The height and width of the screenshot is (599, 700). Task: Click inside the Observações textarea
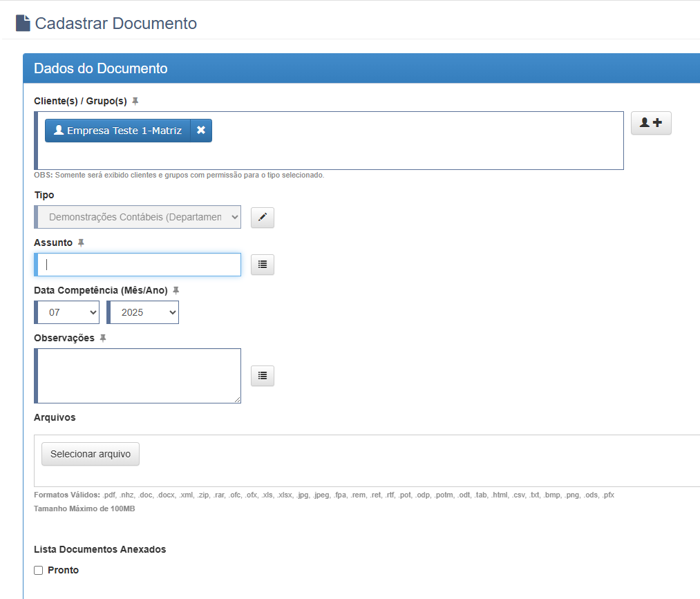(138, 376)
